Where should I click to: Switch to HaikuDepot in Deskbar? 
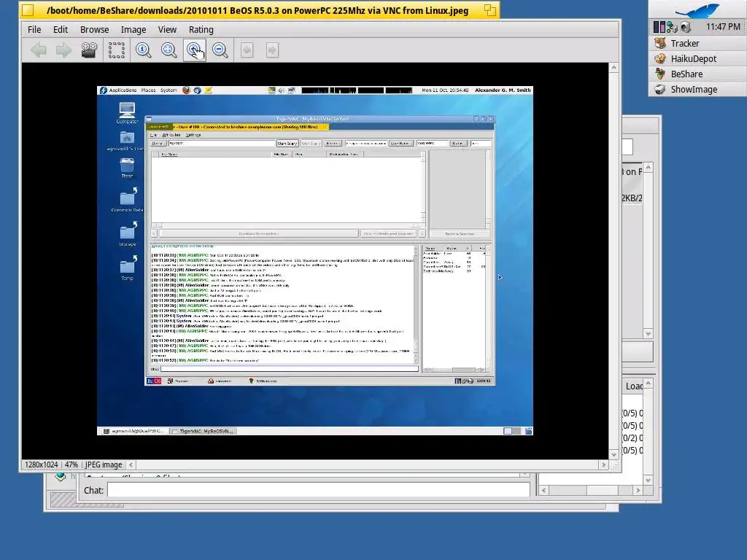(697, 58)
